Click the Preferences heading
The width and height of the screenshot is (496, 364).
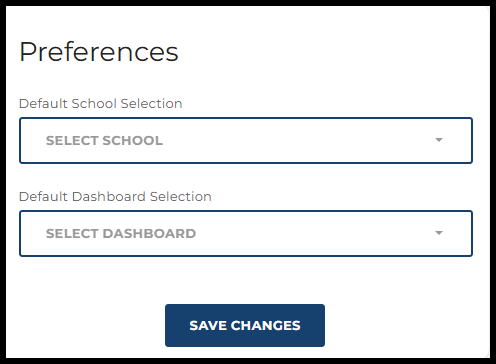point(99,52)
